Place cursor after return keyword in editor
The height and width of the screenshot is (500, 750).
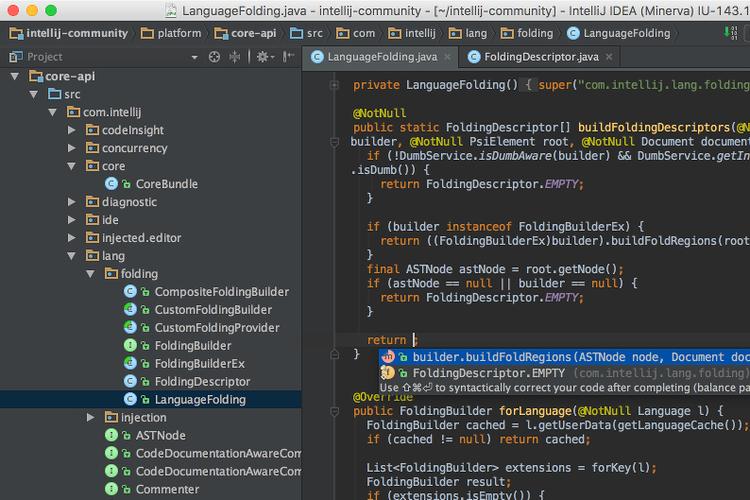413,340
